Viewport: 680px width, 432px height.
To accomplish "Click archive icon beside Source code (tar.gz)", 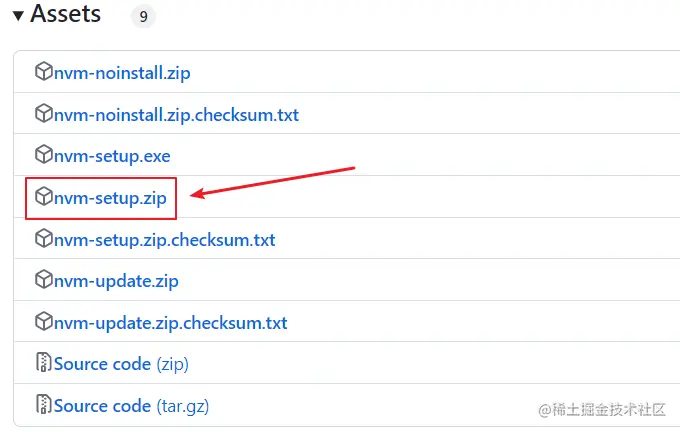I will (43, 404).
